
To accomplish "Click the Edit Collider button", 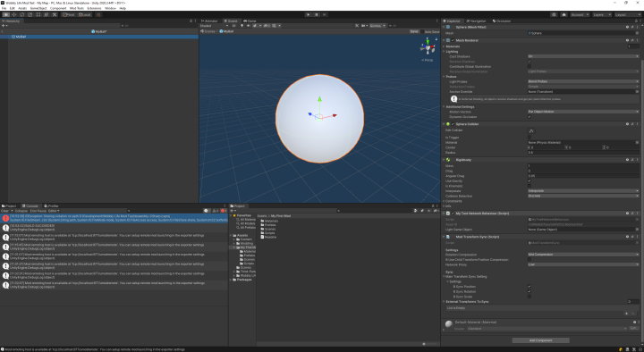I will pos(531,130).
